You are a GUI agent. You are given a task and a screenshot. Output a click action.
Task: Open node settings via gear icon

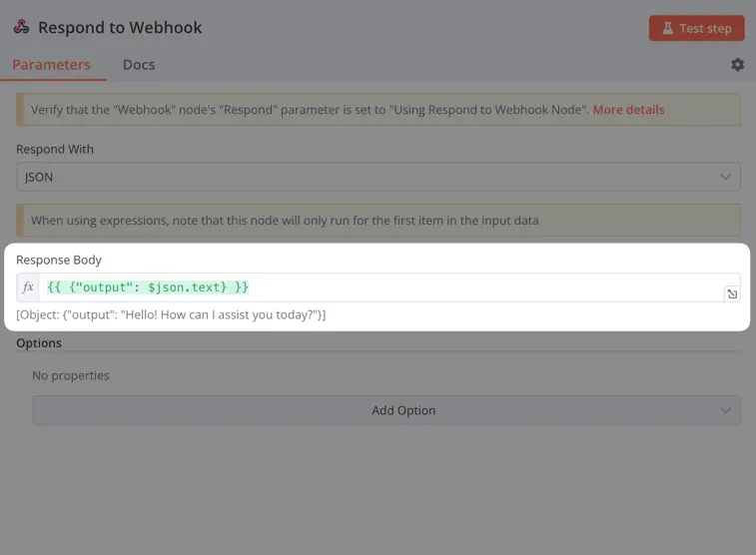737,65
